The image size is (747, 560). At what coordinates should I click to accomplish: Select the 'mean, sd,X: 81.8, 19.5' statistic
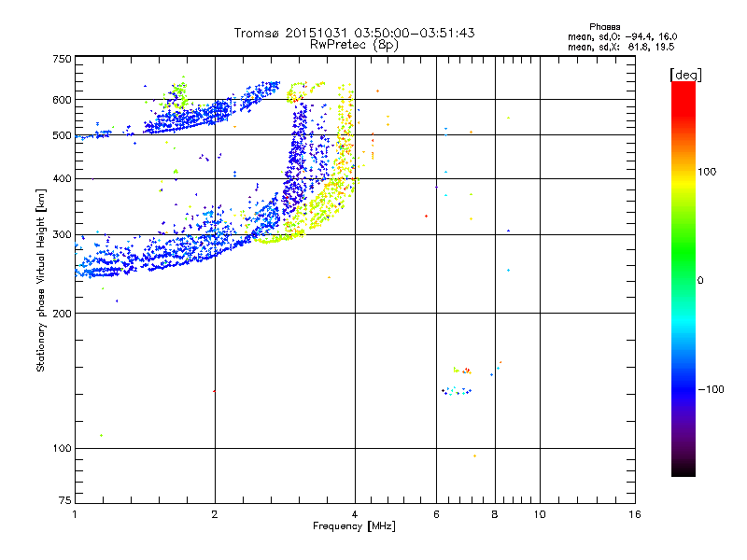tap(621, 47)
